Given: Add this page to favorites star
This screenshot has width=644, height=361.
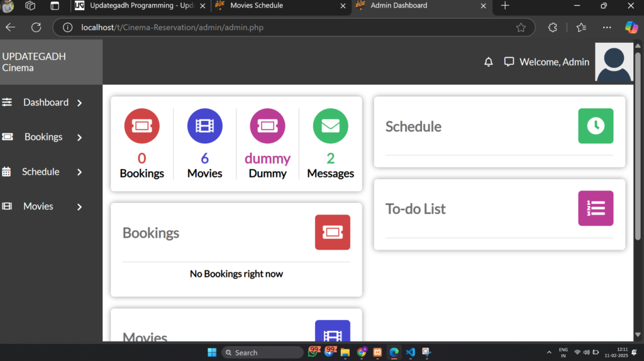Looking at the screenshot, I should tap(521, 28).
